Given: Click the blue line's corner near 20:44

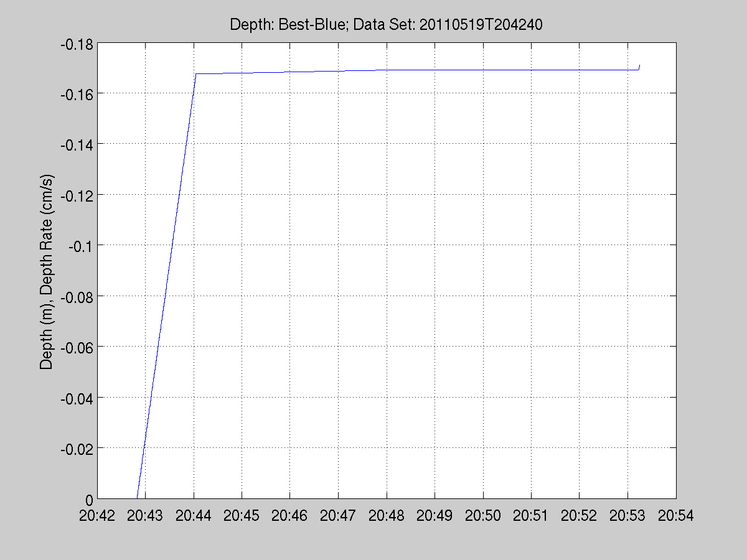Looking at the screenshot, I should [x=195, y=73].
